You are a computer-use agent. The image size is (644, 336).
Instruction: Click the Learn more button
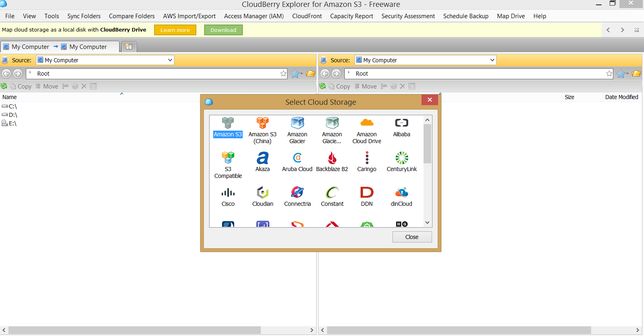click(175, 30)
